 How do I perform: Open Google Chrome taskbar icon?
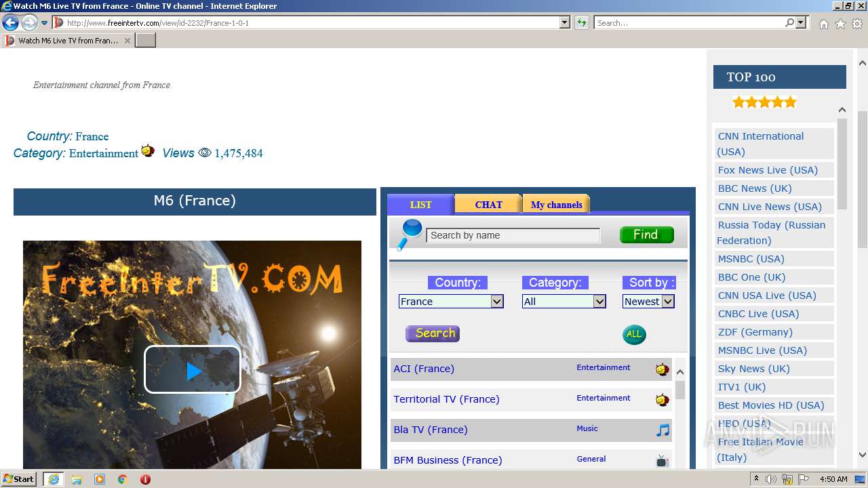click(122, 479)
